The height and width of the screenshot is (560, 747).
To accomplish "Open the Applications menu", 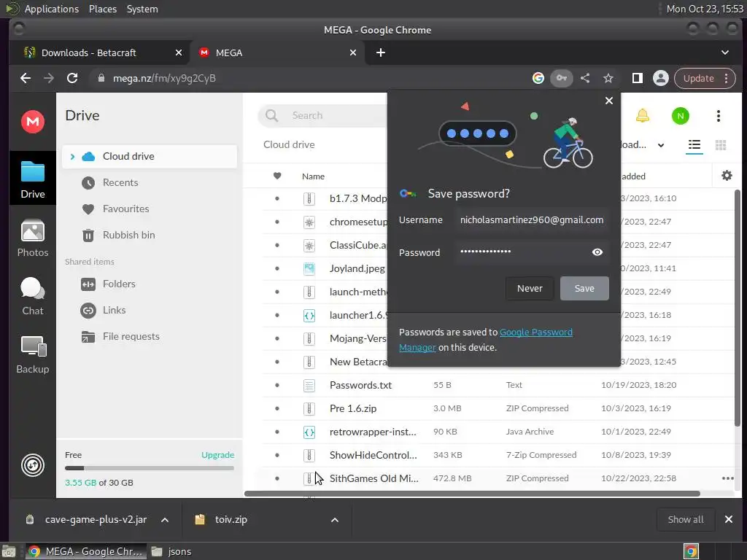I will coord(52,9).
